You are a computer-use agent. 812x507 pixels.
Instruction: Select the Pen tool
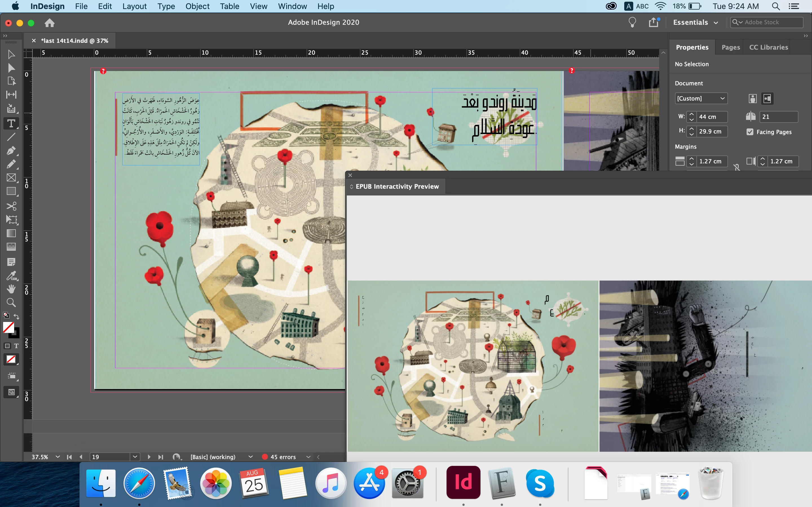pos(11,151)
